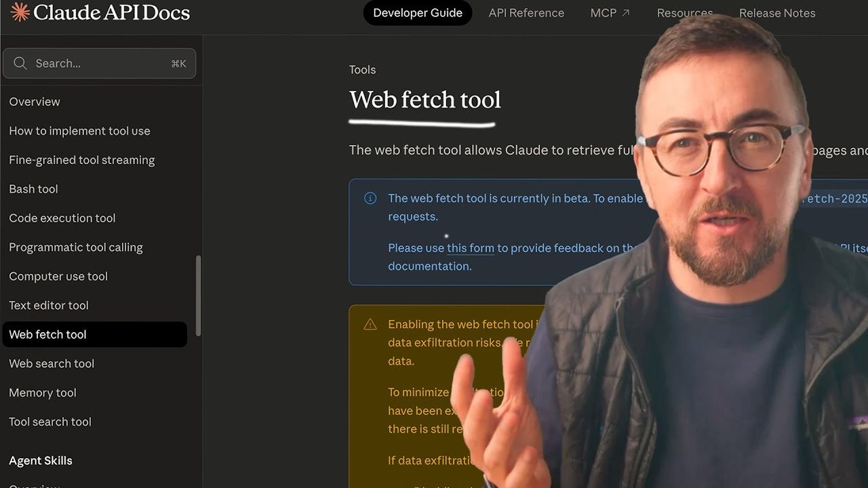Click the warning triangle icon in yellow box
This screenshot has height=488, width=868.
370,325
